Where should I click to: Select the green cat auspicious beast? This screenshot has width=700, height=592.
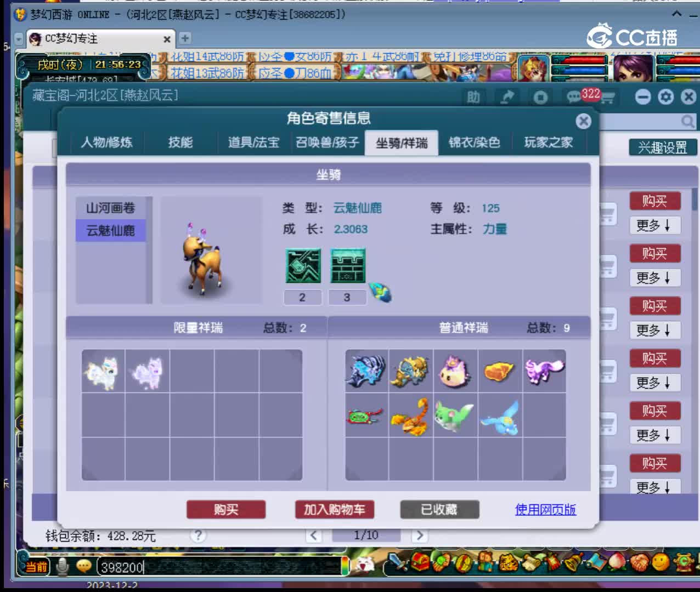point(455,416)
